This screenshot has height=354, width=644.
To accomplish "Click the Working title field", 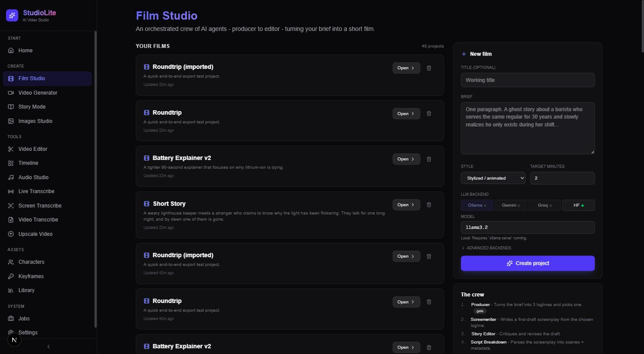I will [x=528, y=80].
